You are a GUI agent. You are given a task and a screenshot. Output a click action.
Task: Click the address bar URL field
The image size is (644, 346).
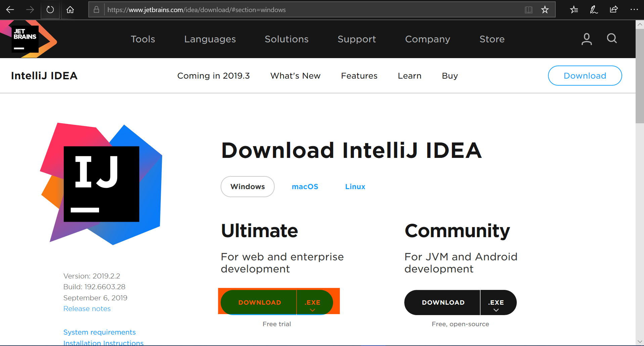click(x=314, y=10)
